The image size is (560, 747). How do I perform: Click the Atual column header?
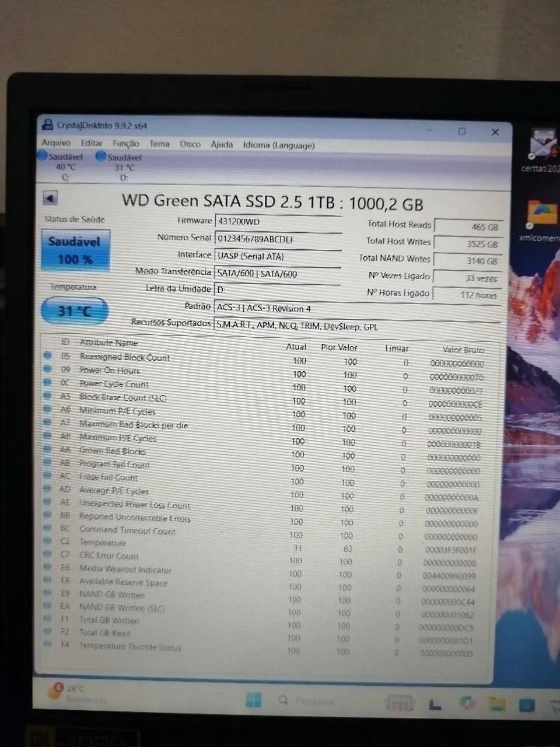point(296,347)
